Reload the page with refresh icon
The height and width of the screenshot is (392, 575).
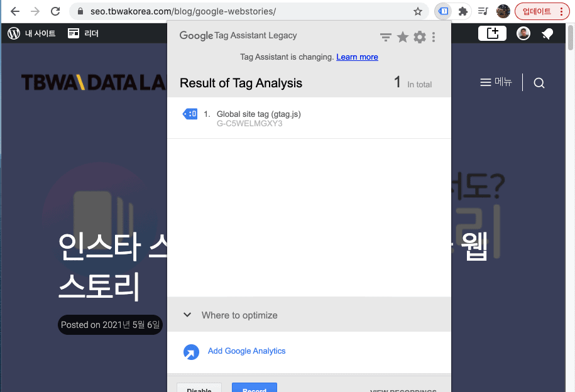click(55, 11)
